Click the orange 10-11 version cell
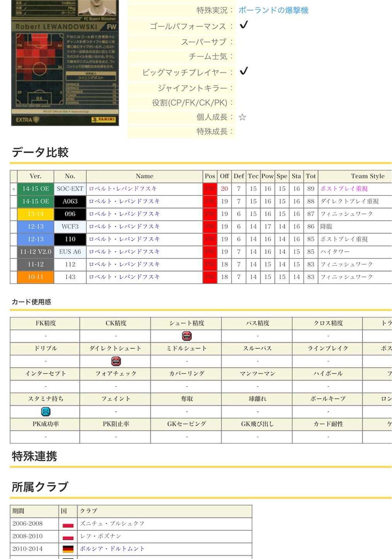Image resolution: width=392 pixels, height=559 pixels. (36, 277)
